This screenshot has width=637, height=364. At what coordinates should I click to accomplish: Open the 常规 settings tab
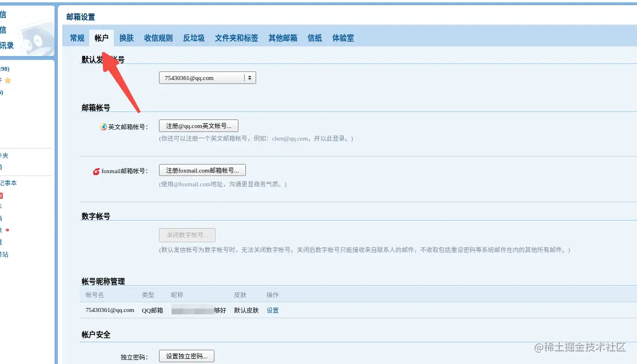[77, 38]
